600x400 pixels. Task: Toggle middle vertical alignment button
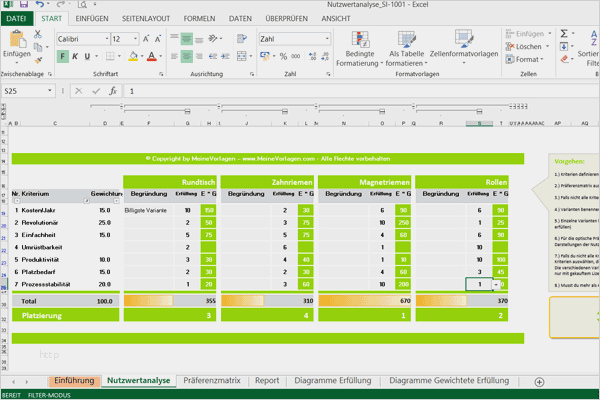[187, 39]
